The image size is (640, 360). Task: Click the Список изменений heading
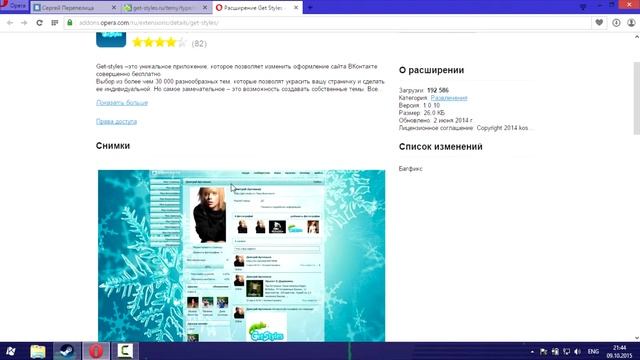pyautogui.click(x=440, y=147)
